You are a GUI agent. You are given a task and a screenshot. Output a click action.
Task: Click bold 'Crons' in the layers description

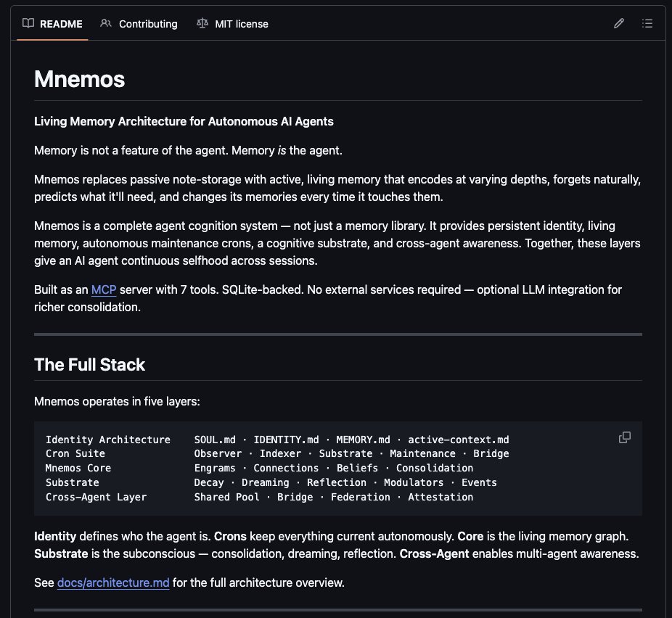click(230, 537)
